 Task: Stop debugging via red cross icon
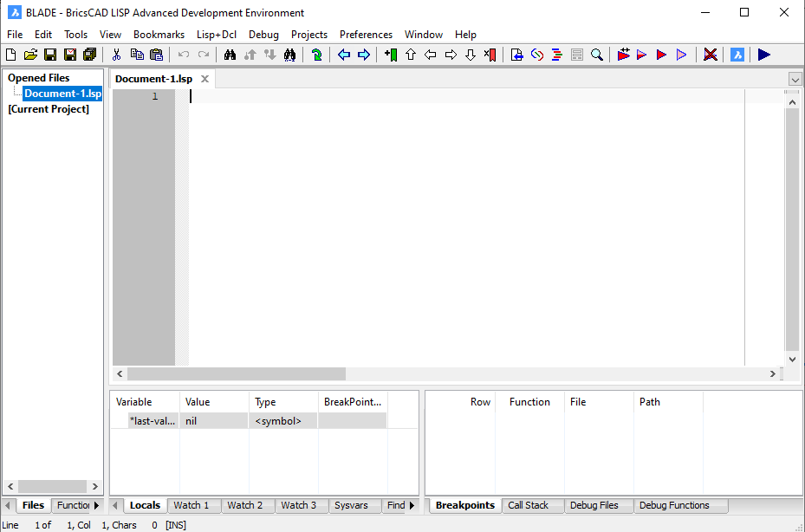(x=709, y=55)
